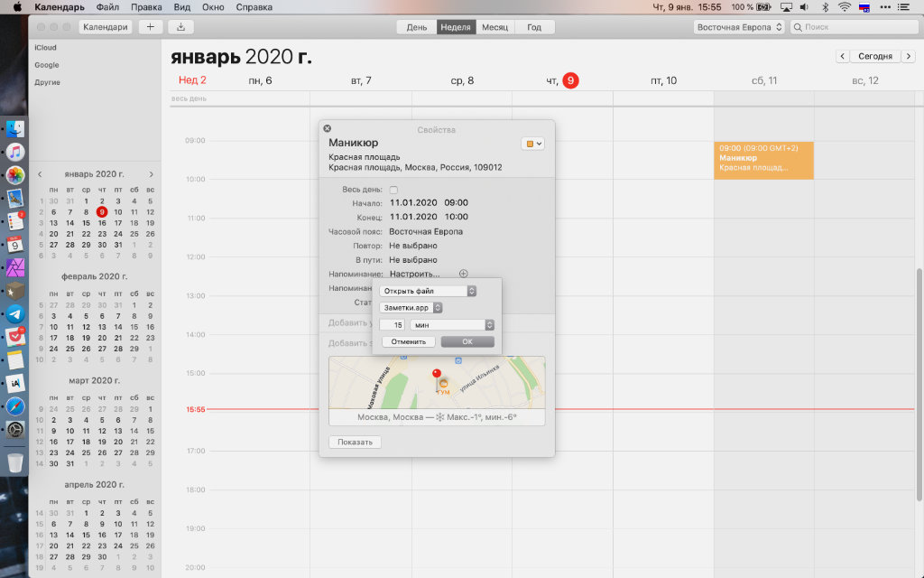
Task: Click the Календари toolbar button
Action: click(106, 27)
